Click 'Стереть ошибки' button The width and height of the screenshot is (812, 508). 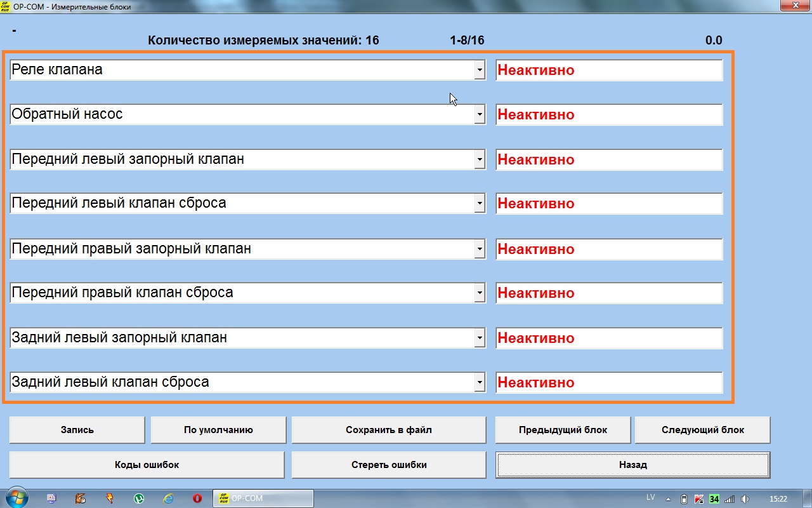pos(388,465)
